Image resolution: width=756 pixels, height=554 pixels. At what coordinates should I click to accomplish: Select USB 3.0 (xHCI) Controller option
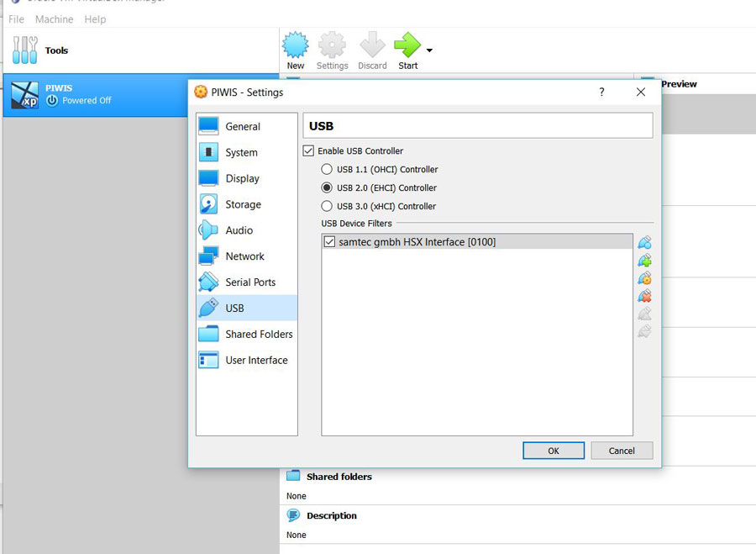coord(327,206)
